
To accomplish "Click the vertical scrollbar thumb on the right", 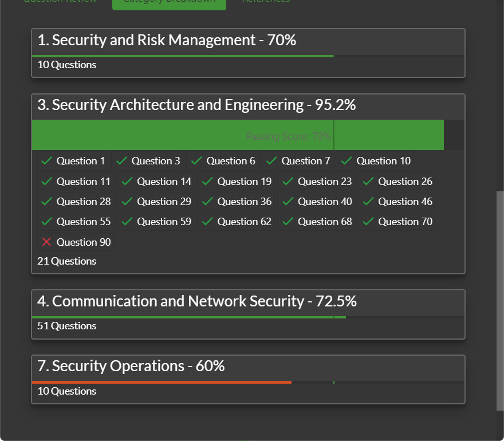I will point(500,301).
